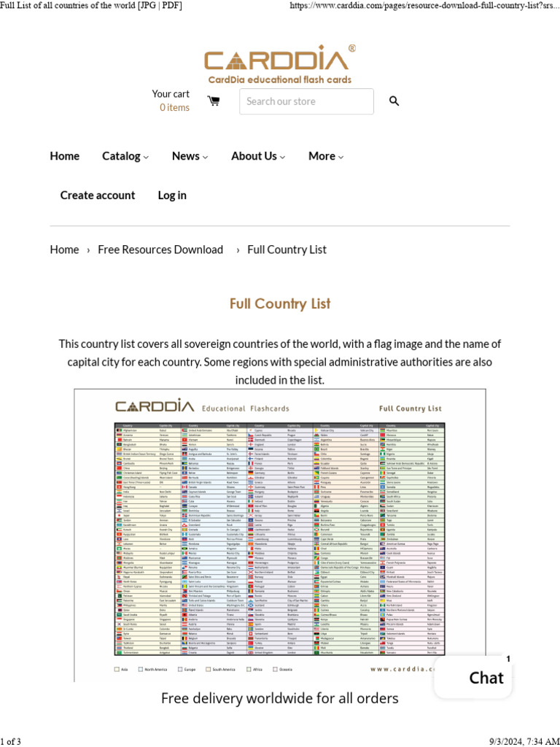
Task: Click the South America legend box
Action: (x=208, y=670)
